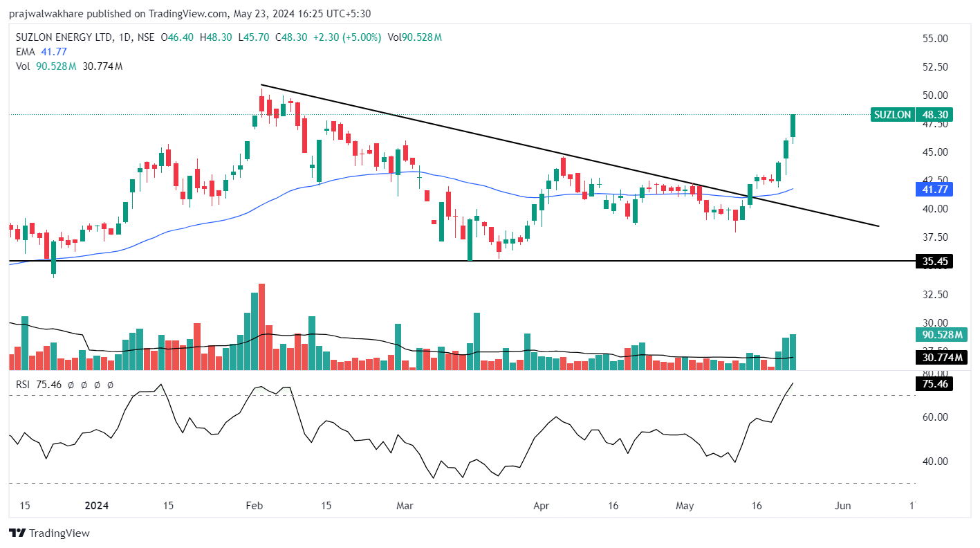This screenshot has width=980, height=548.
Task: Click the blue 41.77 EMA axis tag
Action: [x=934, y=188]
